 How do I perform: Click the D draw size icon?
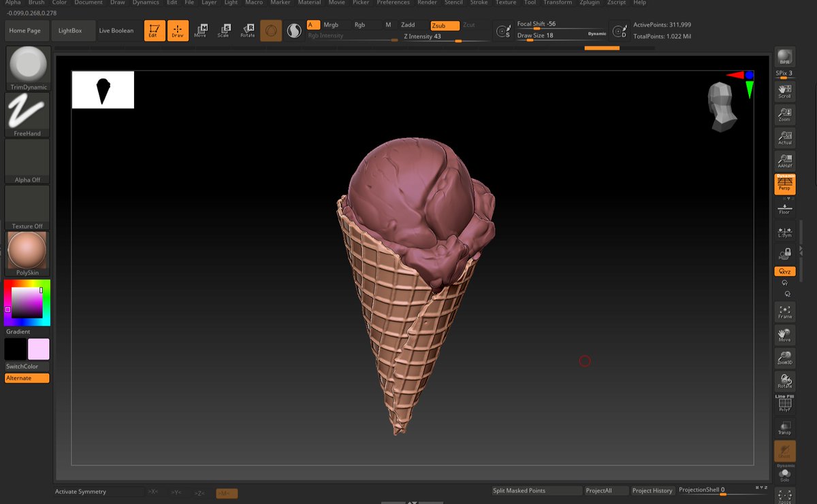pos(620,31)
